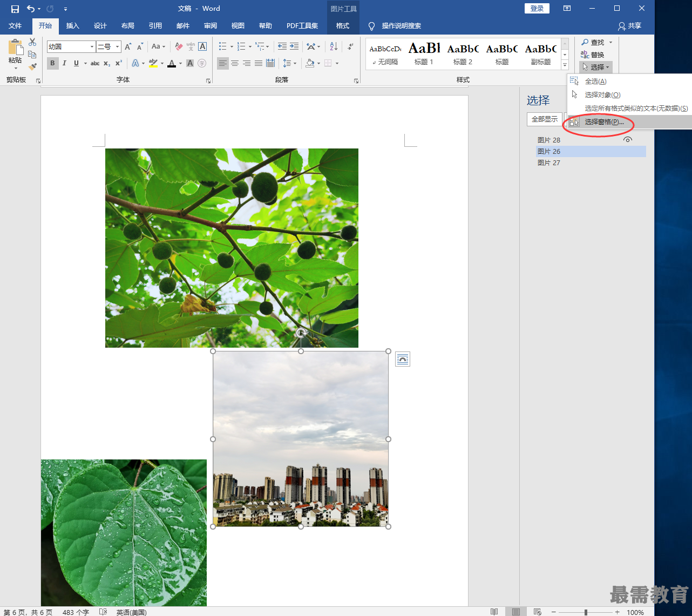Toggle Underline formatting
The height and width of the screenshot is (616, 692).
[76, 63]
